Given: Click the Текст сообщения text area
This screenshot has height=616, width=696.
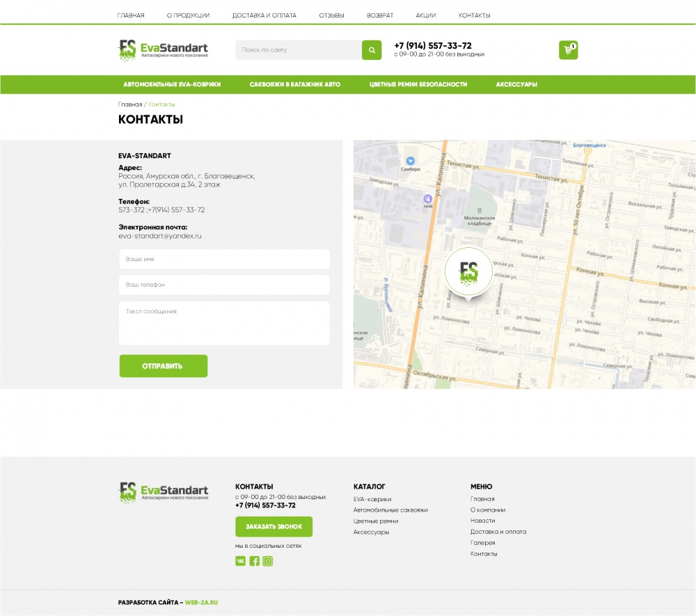Looking at the screenshot, I should point(224,323).
